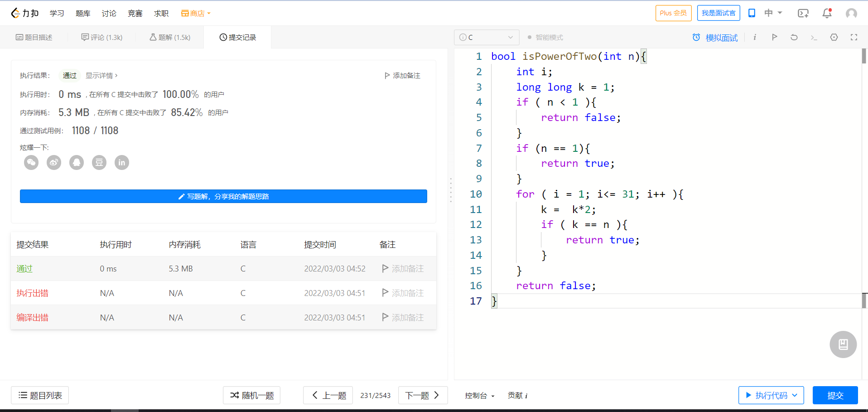The height and width of the screenshot is (412, 868).
Task: Open the 商店 store dropdown menu
Action: [196, 13]
